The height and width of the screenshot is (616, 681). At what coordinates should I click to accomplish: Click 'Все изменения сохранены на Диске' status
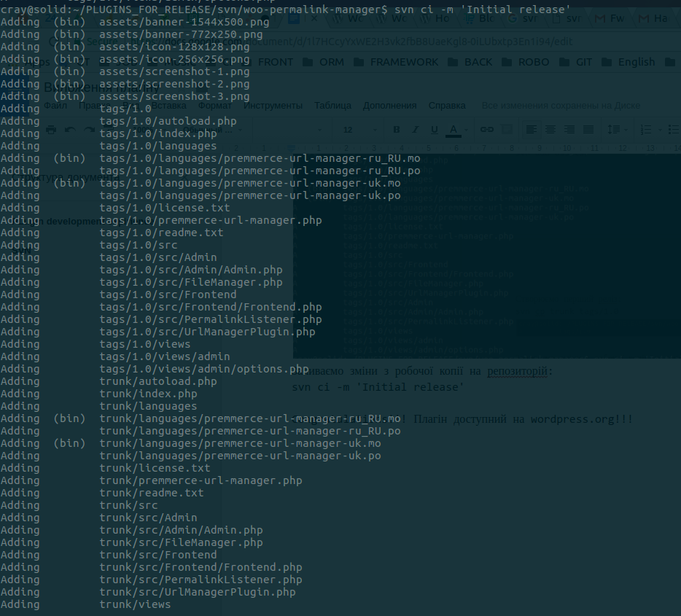coord(561,106)
